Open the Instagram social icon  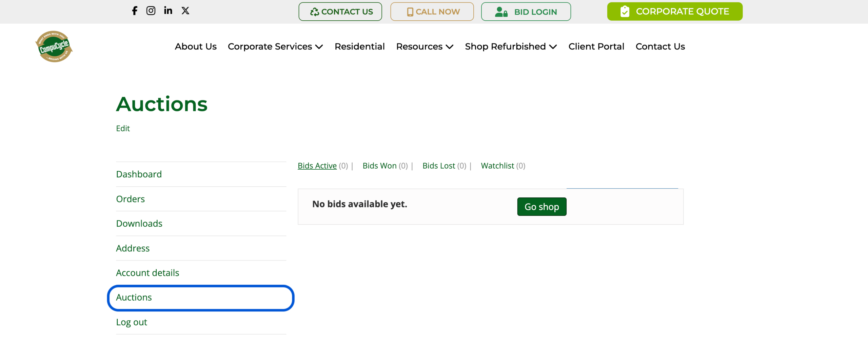coord(151,11)
